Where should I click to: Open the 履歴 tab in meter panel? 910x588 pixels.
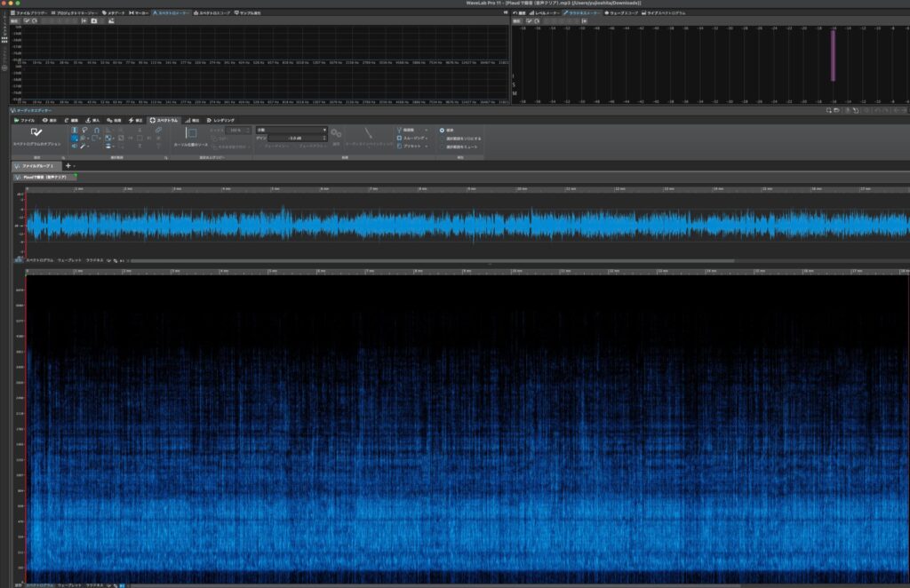point(519,12)
